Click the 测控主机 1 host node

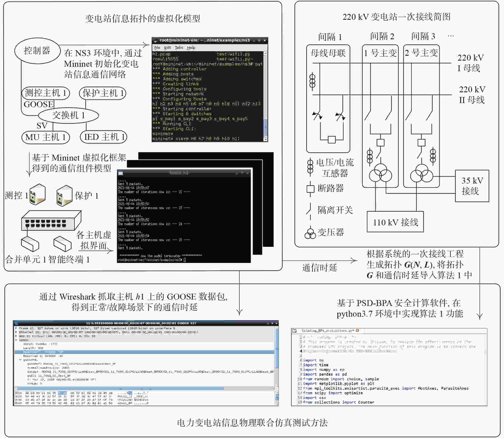tap(46, 93)
